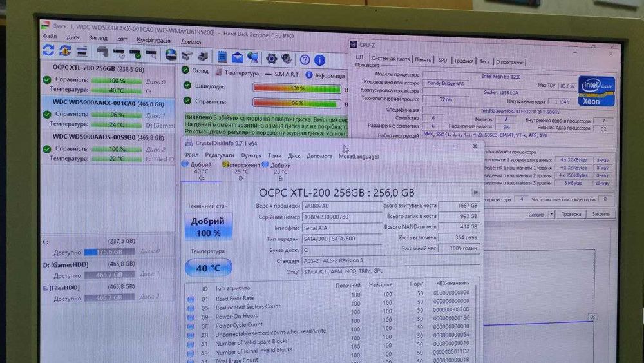Image resolution: width=644 pixels, height=363 pixels.
Task: Click the Intel Xeon logo in CPU-Z
Action: tap(596, 92)
